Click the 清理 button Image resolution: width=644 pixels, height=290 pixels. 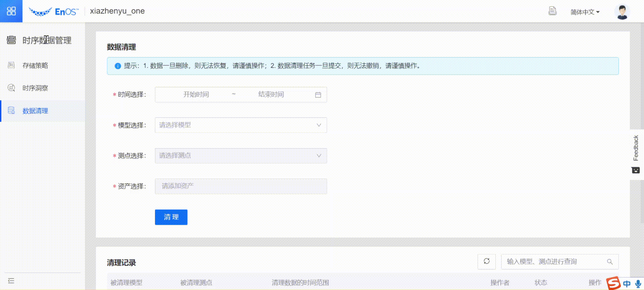[171, 217]
